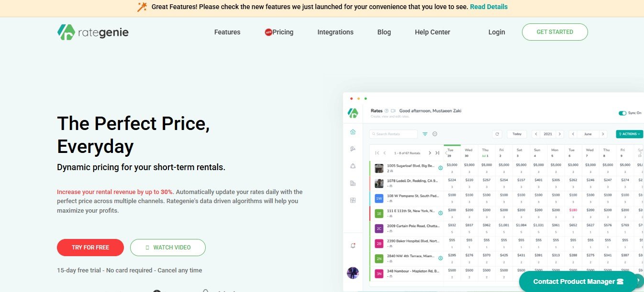Click the Today button in dashboard
This screenshot has height=292, width=644.
pos(517,134)
